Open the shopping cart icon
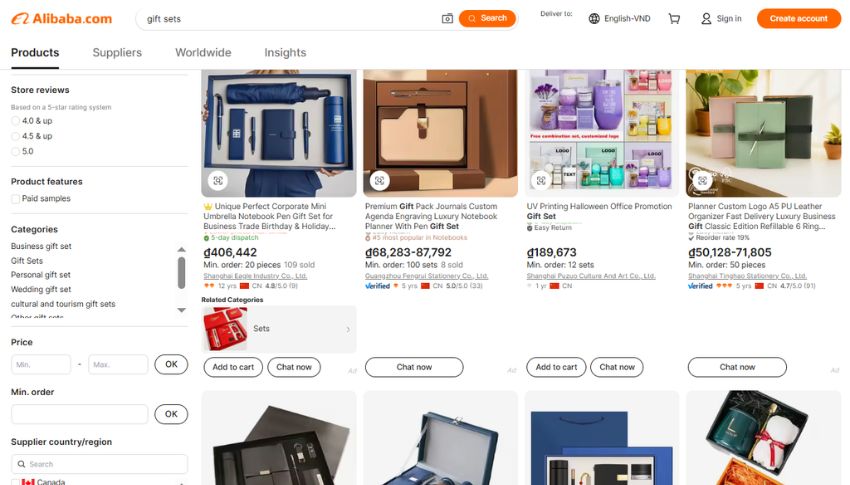Screen dimensions: 850x485 click(x=674, y=18)
